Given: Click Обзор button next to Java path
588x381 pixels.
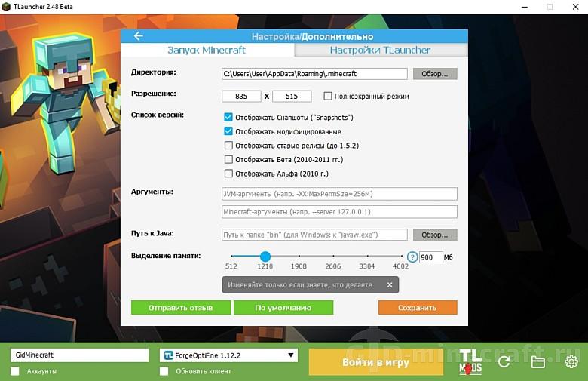Looking at the screenshot, I should point(435,235).
